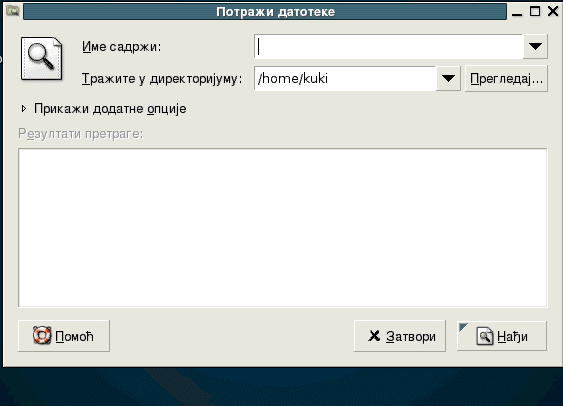Image resolution: width=563 pixels, height=406 pixels.
Task: Click the magnifier document search icon
Action: pos(41,58)
